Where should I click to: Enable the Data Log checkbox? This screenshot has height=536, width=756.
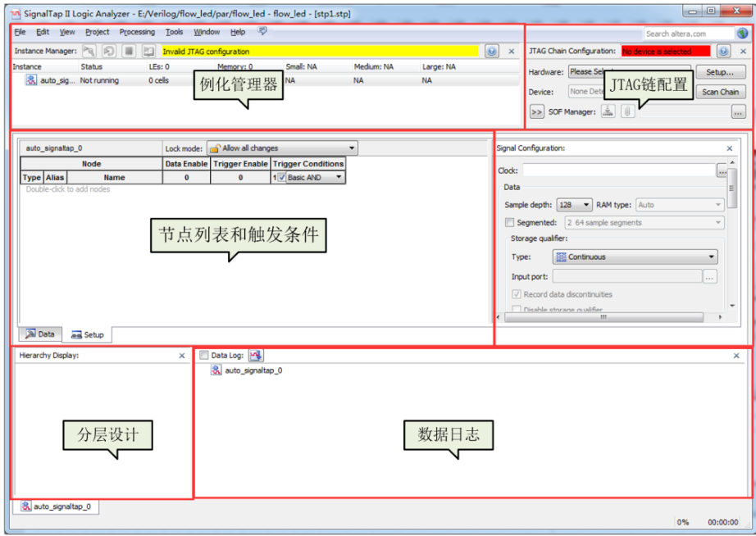(x=204, y=355)
